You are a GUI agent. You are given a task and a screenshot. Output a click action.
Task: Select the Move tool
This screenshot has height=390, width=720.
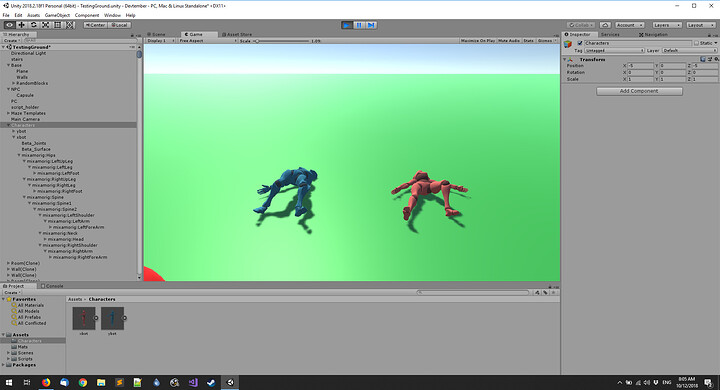click(x=21, y=25)
